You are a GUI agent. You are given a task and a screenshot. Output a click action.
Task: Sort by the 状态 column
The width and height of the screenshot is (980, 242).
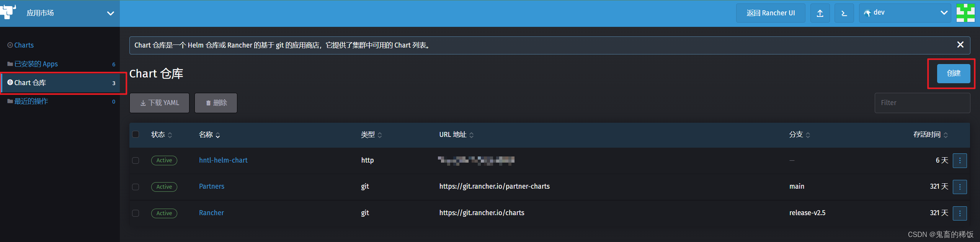pyautogui.click(x=162, y=135)
